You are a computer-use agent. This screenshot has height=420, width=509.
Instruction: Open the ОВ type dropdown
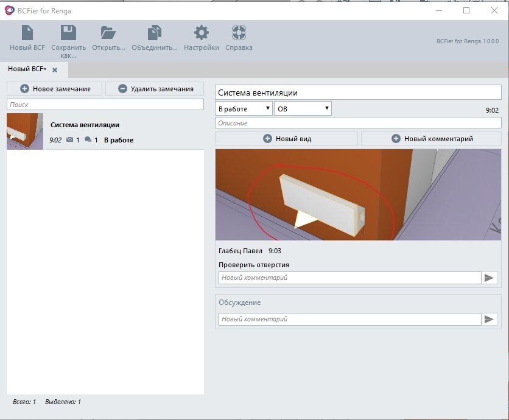coord(303,109)
